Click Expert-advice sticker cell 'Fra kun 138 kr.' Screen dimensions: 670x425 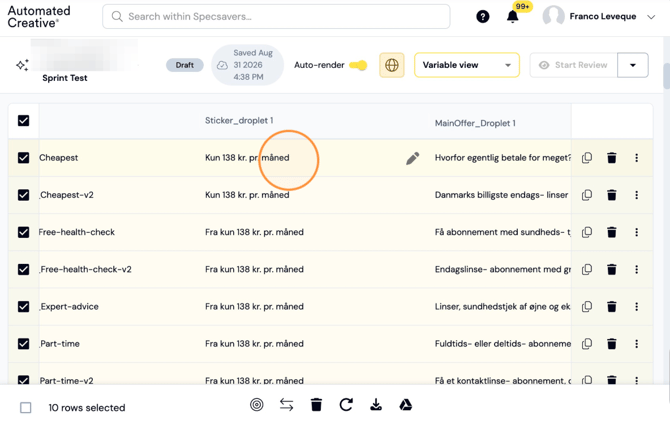(254, 306)
